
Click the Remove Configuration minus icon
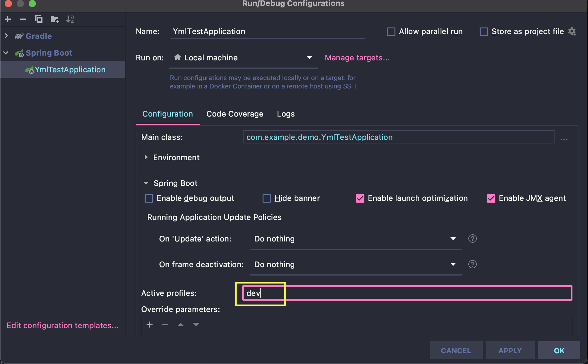click(x=23, y=19)
